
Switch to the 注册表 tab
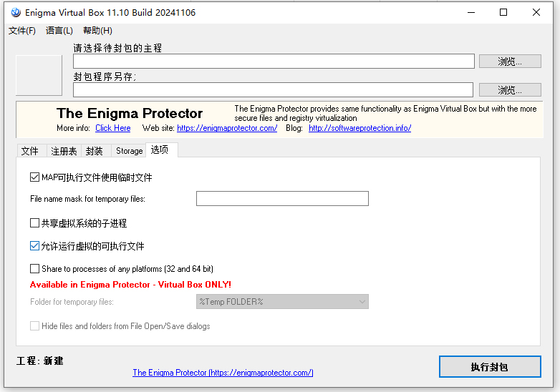64,151
